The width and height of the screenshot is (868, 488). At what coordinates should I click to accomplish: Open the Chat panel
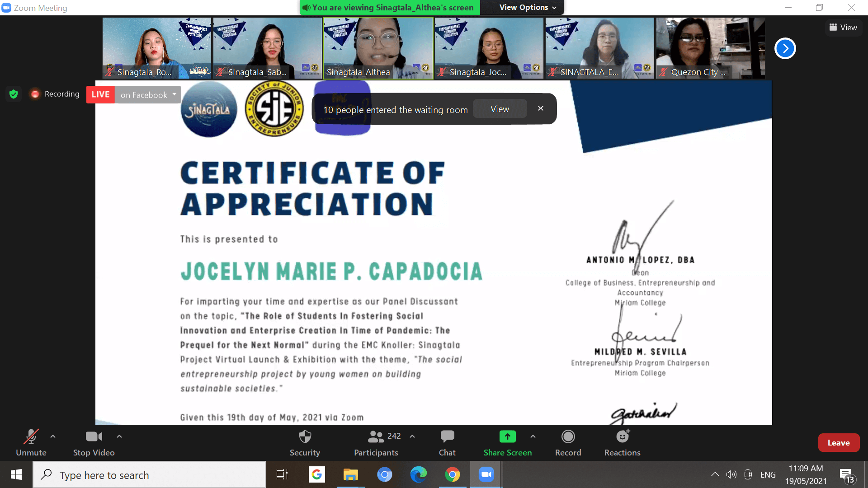[x=447, y=443]
